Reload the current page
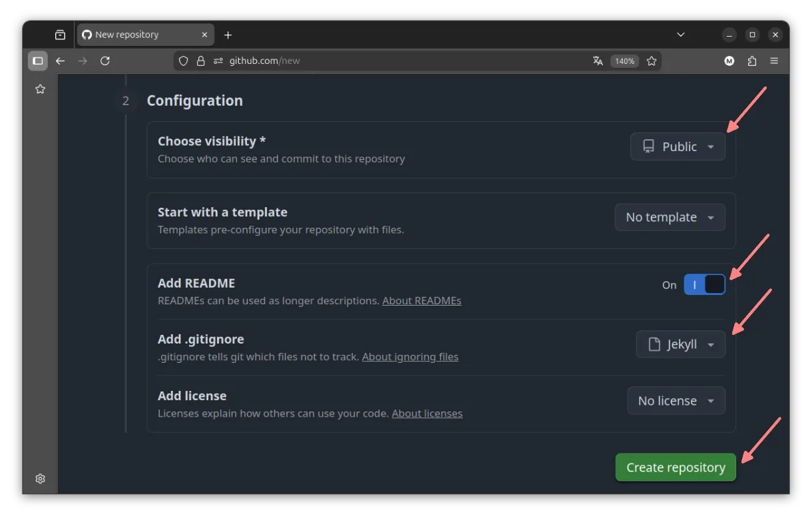The image size is (812, 518). [x=105, y=61]
